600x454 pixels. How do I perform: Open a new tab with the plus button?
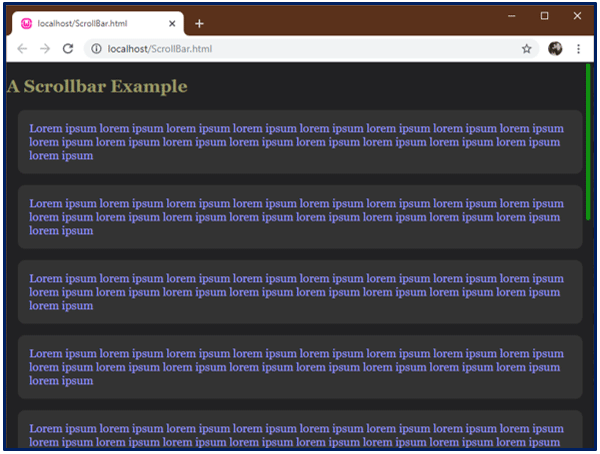coord(199,24)
